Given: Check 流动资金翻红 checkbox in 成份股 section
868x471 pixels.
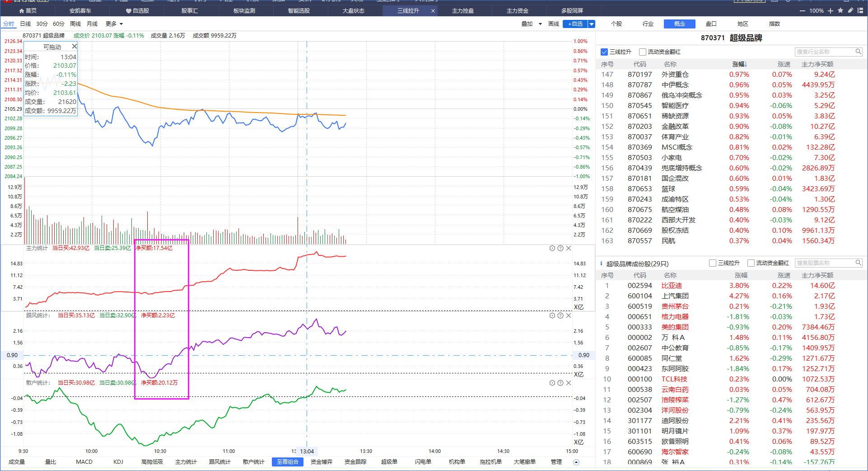Looking at the screenshot, I should coord(751,263).
